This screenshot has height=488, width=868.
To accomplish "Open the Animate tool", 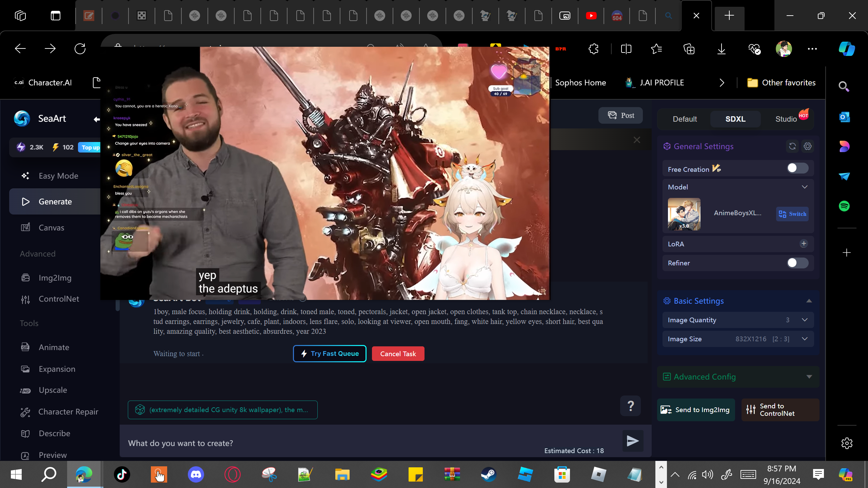I will pos(54,347).
